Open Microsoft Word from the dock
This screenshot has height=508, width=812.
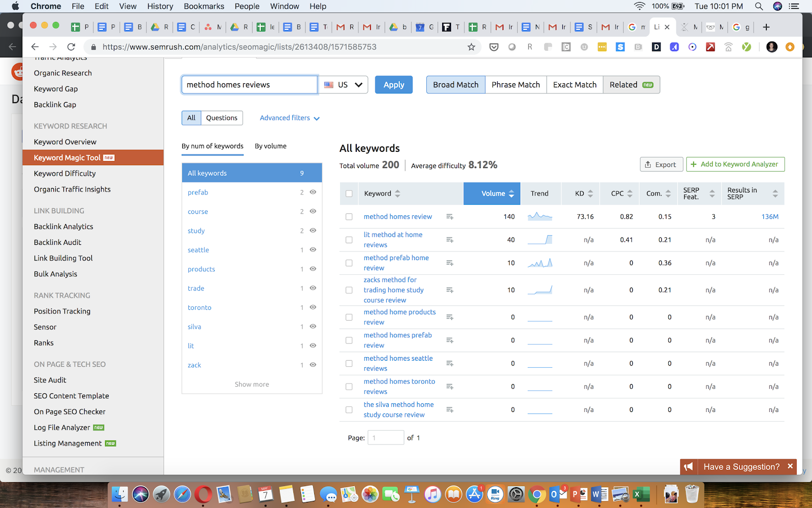coord(599,494)
